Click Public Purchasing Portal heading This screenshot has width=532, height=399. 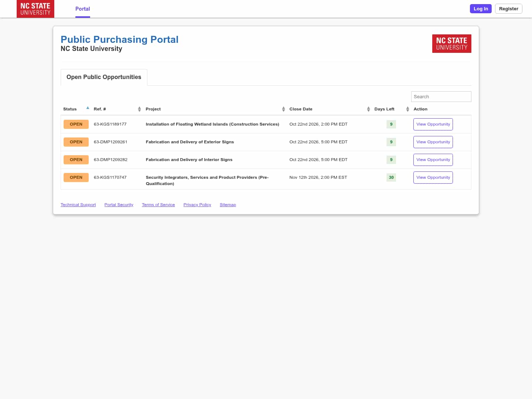tap(119, 40)
